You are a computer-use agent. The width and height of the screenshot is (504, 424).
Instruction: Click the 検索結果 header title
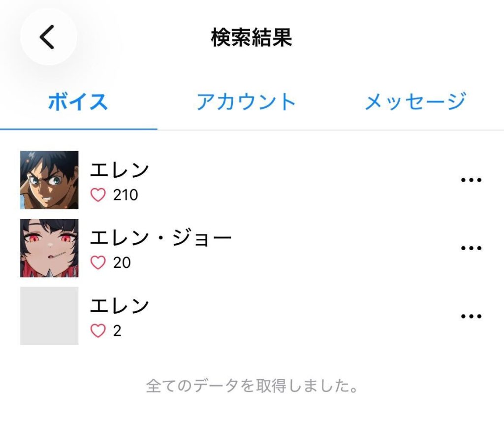[x=252, y=38]
